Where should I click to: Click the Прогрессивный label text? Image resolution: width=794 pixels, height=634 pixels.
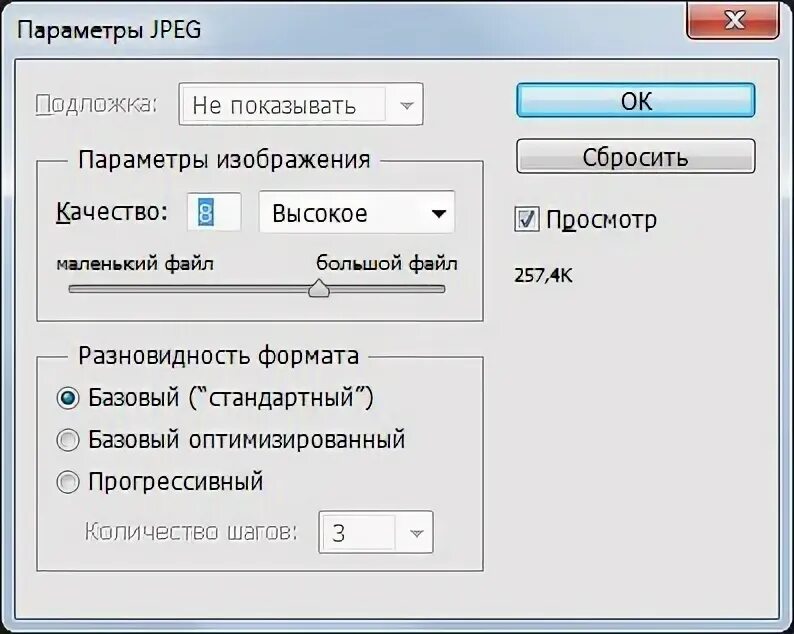coord(176,482)
